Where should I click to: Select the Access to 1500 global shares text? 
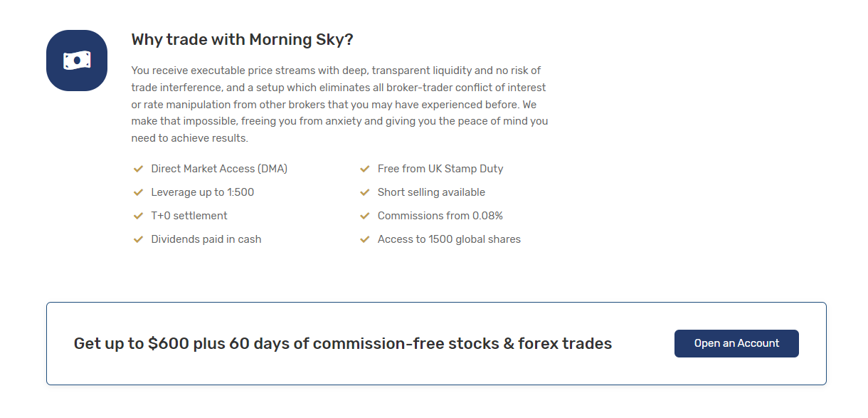coord(449,239)
